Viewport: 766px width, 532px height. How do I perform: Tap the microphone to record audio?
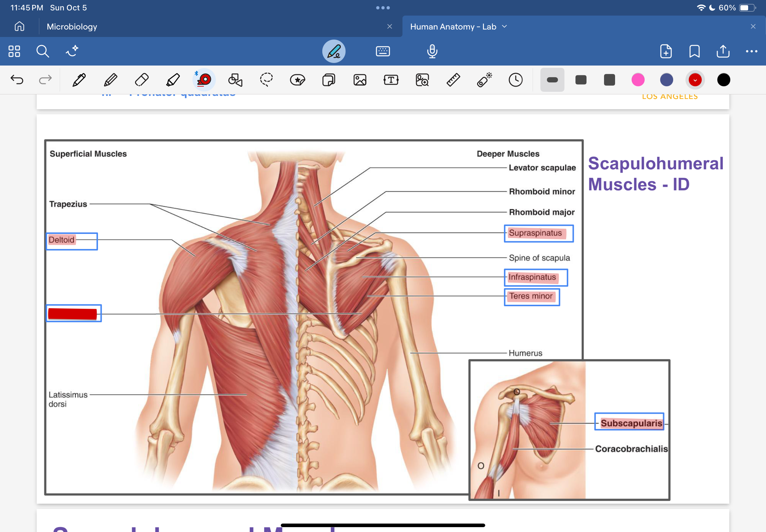click(432, 51)
